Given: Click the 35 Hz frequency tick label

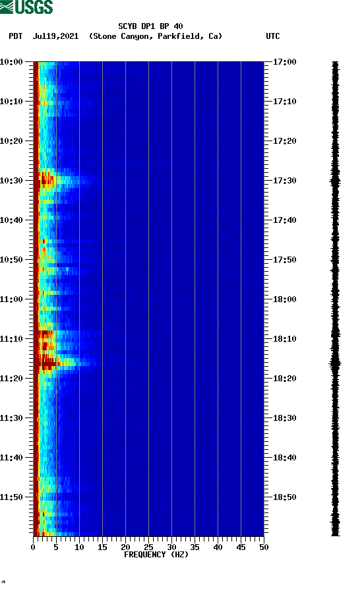Looking at the screenshot, I should [195, 547].
